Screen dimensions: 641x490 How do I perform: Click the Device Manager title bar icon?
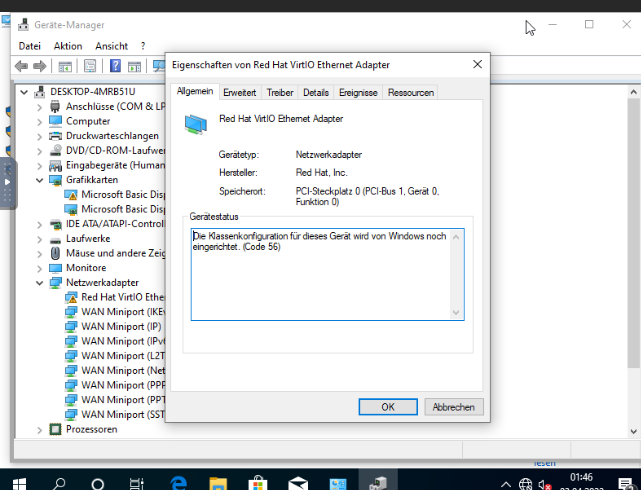(x=23, y=25)
